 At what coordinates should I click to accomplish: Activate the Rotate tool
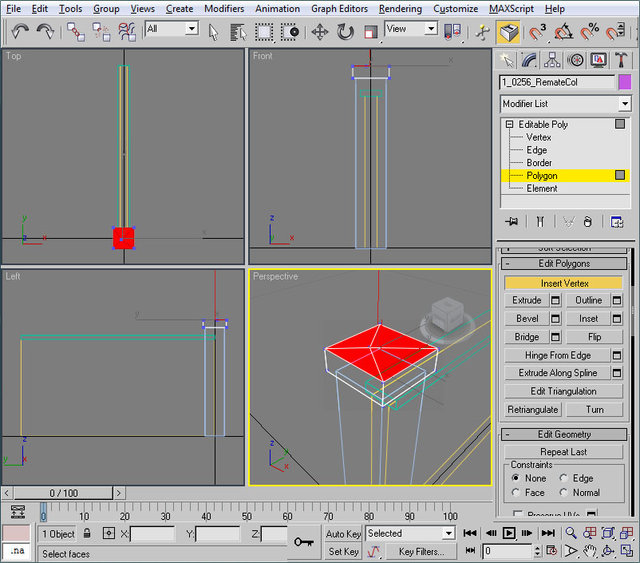coord(345,31)
